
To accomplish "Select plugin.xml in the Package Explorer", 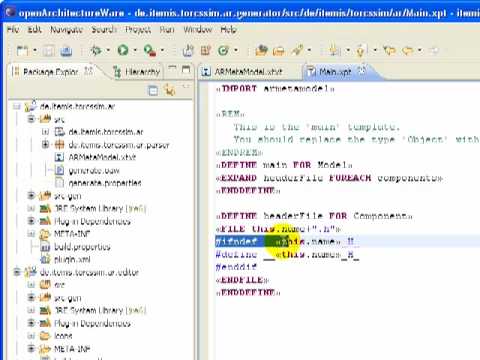I will coord(72,259).
